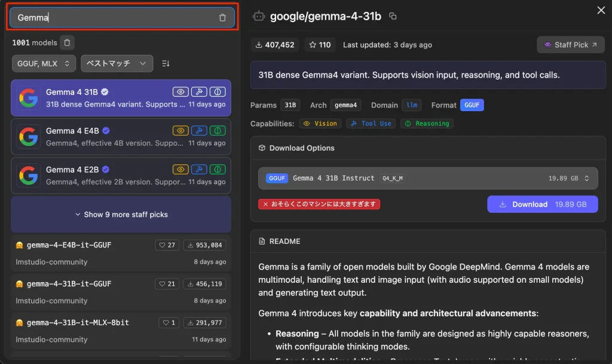Click the Gemma search input field

point(114,18)
